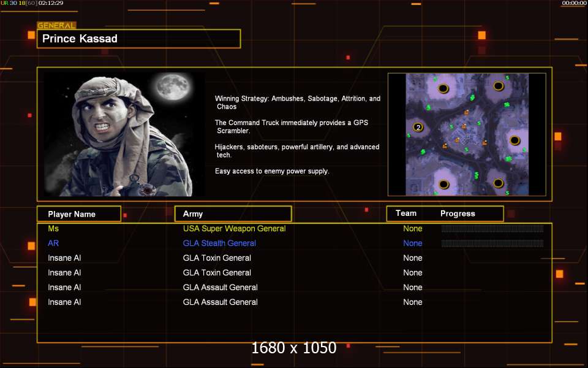Select the GLA Stealth General army entry
The height and width of the screenshot is (368, 588).
[219, 243]
